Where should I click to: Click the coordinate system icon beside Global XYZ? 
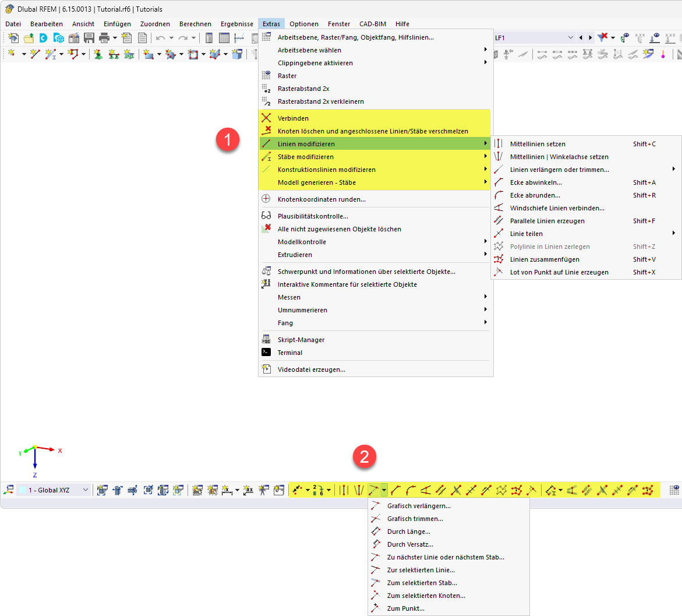tap(9, 490)
